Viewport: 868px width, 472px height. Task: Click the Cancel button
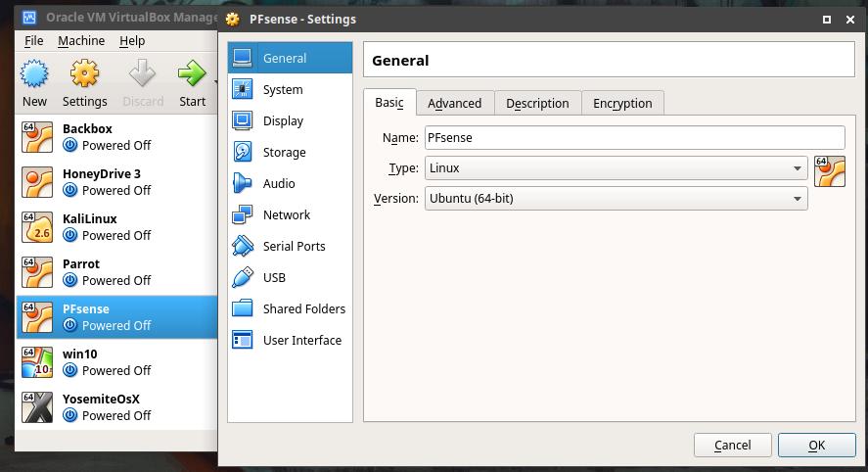point(732,445)
